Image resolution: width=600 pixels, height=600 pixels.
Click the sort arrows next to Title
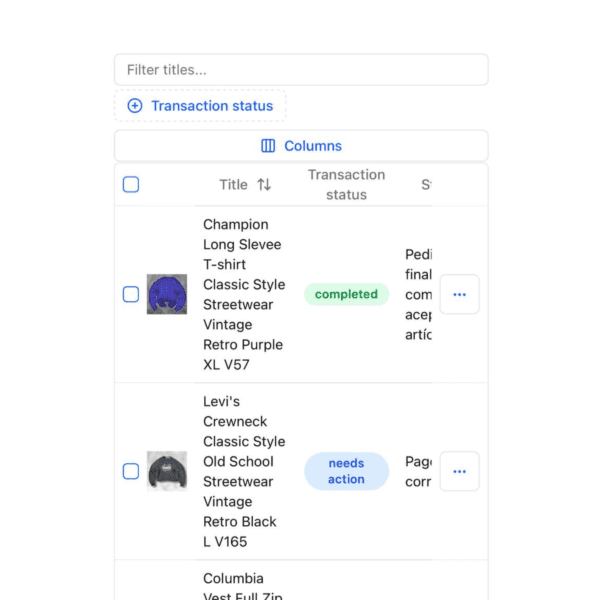(264, 185)
